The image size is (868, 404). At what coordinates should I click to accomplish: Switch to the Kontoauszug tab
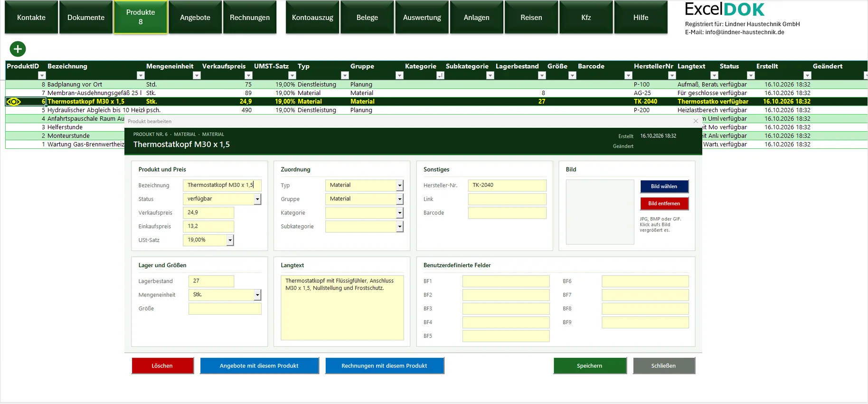point(312,18)
